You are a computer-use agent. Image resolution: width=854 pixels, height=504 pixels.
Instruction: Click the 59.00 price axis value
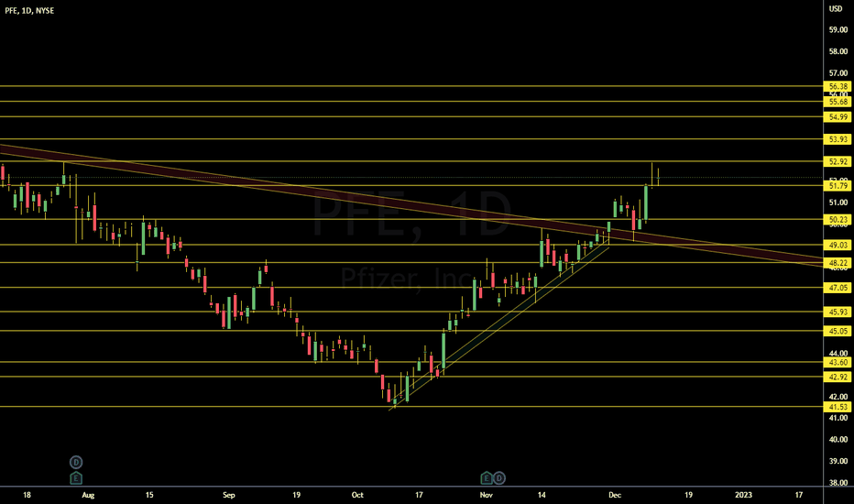pos(838,30)
